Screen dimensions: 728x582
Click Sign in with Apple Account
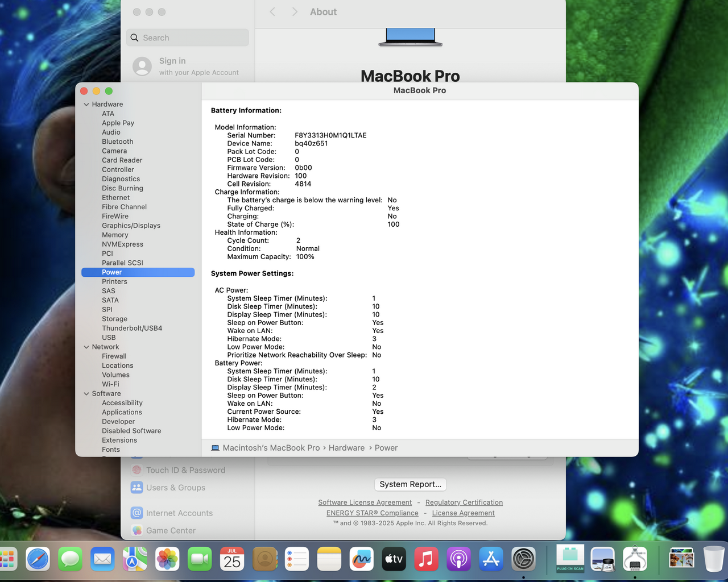[x=188, y=66]
